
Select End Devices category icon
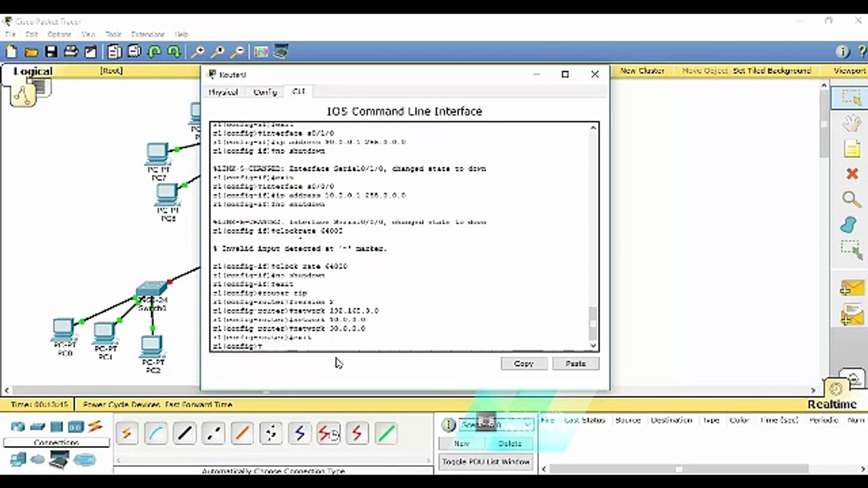pyautogui.click(x=18, y=460)
